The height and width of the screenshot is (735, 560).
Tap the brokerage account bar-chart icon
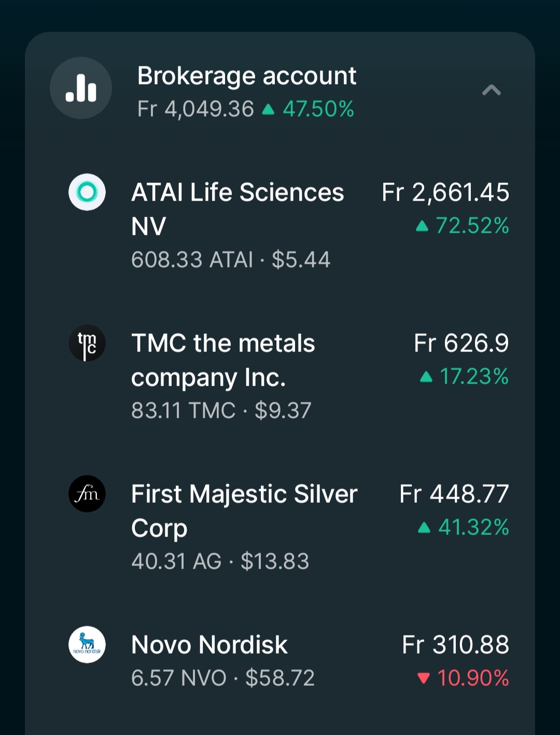click(81, 88)
